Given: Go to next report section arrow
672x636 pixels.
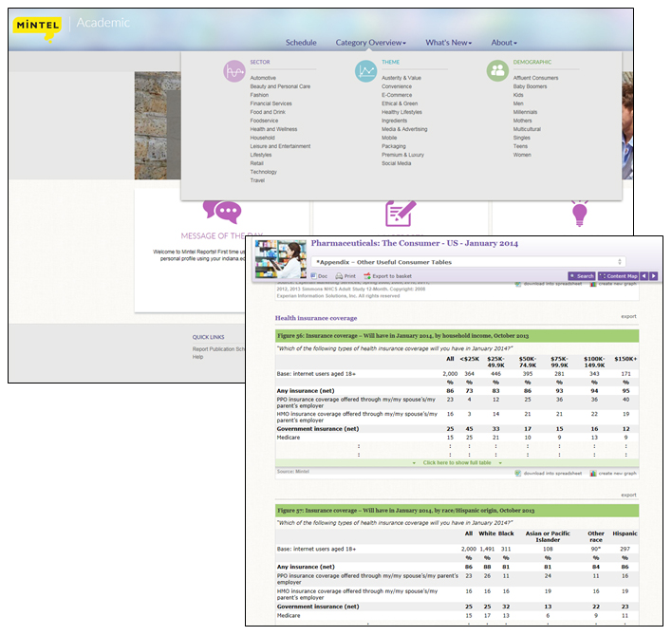Looking at the screenshot, I should (x=653, y=276).
